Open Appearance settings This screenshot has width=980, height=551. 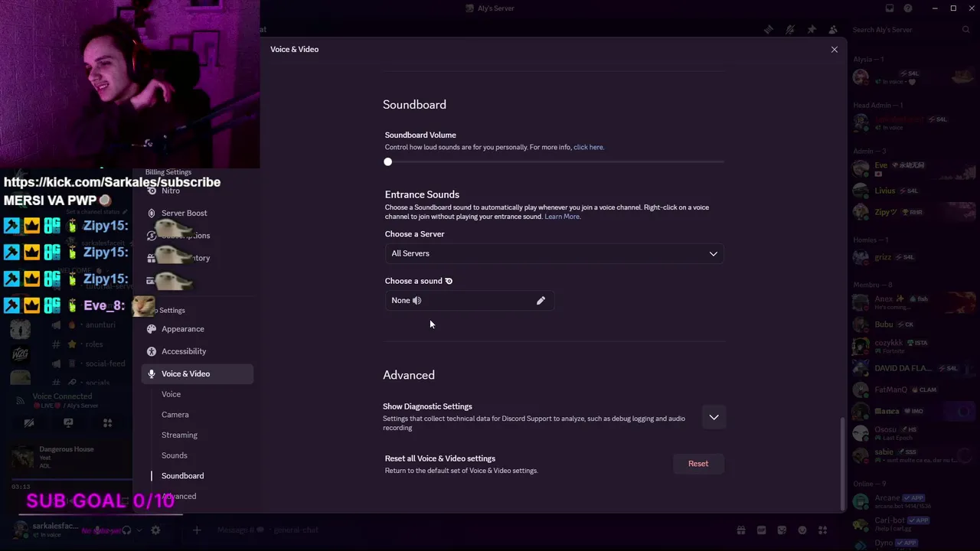pyautogui.click(x=182, y=329)
